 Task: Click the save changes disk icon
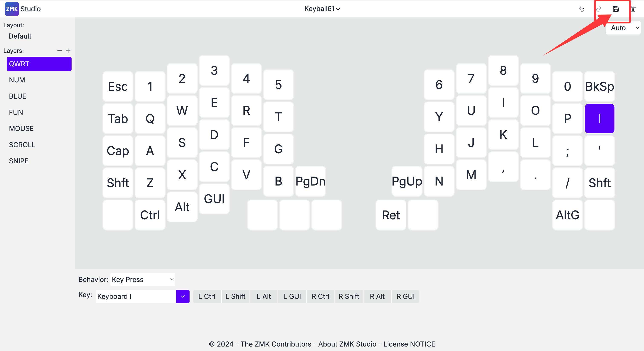(616, 9)
